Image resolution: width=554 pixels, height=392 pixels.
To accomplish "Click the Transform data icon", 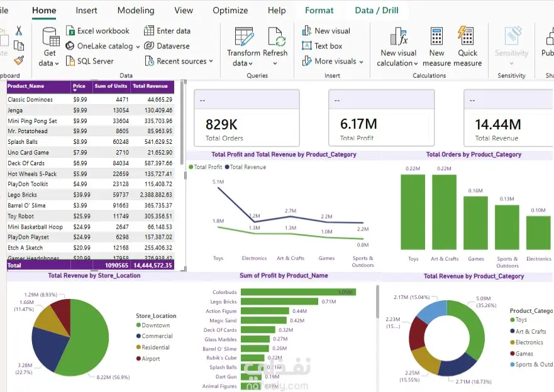I will pos(244,36).
